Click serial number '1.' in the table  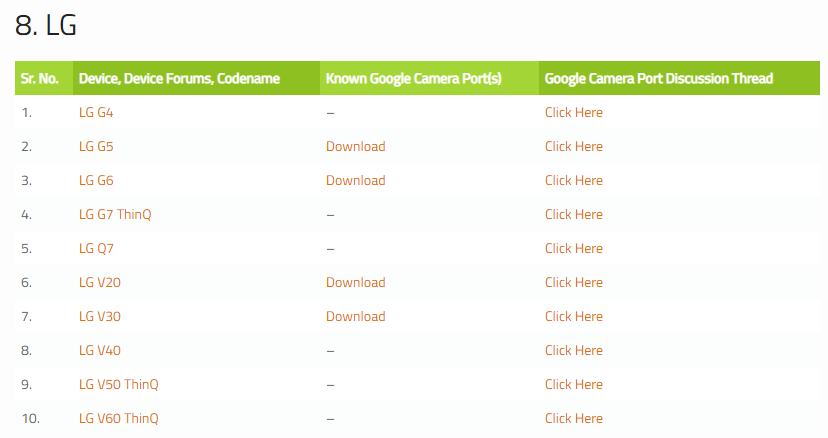point(26,113)
